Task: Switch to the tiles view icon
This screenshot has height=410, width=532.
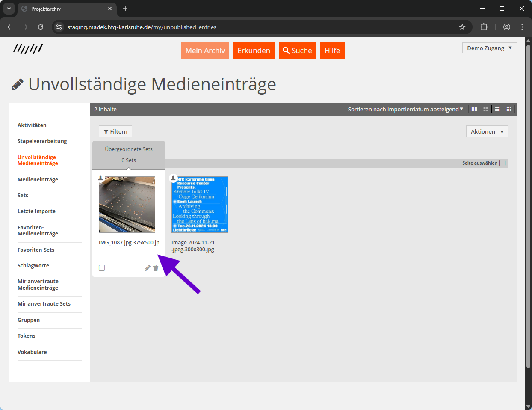Action: coord(474,109)
